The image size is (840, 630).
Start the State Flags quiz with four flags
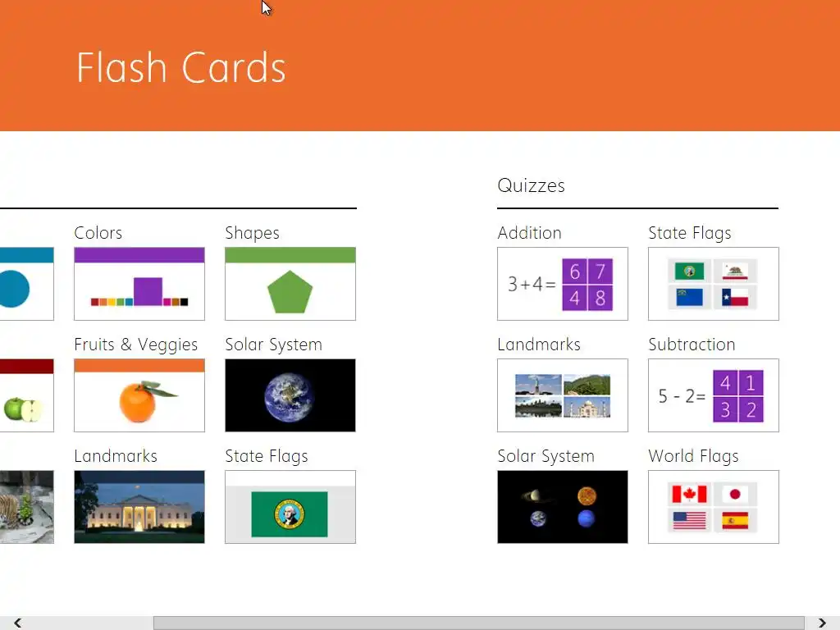tap(714, 283)
